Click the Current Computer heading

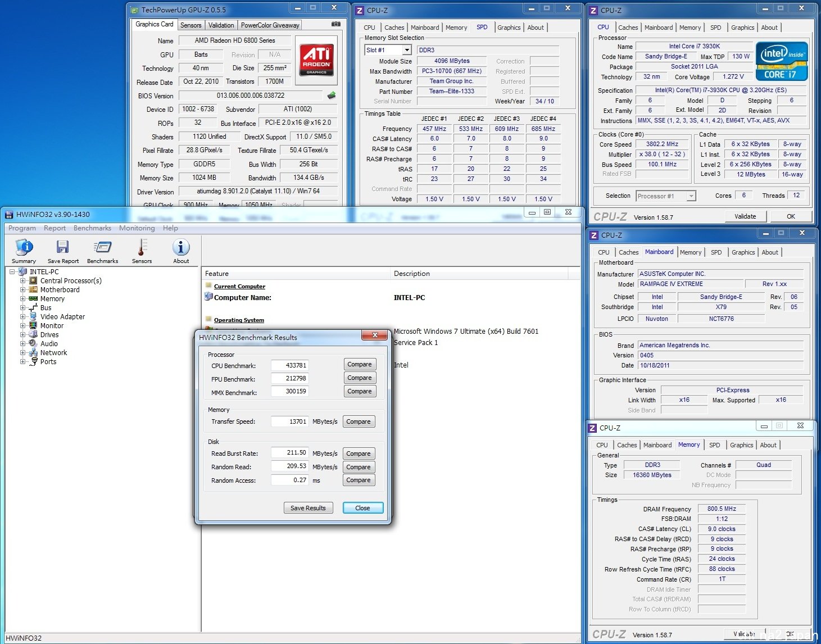[x=239, y=287]
